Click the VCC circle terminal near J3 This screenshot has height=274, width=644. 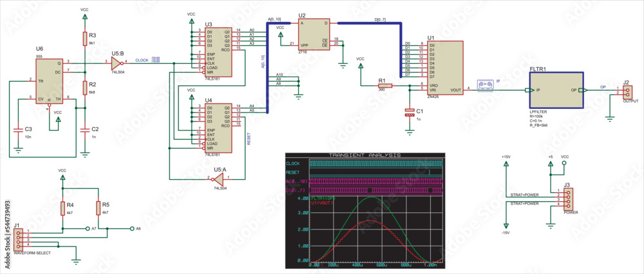point(565,163)
